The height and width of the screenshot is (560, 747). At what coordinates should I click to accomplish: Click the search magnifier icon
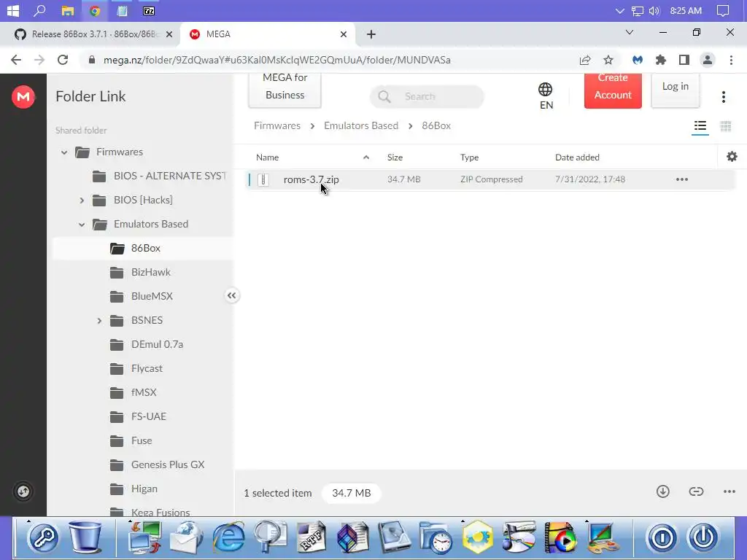point(384,97)
